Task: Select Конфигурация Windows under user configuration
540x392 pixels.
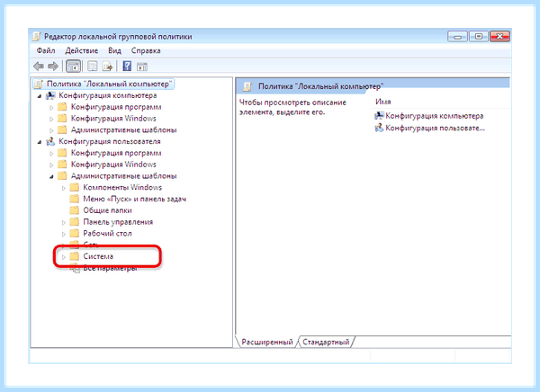Action: pos(113,165)
